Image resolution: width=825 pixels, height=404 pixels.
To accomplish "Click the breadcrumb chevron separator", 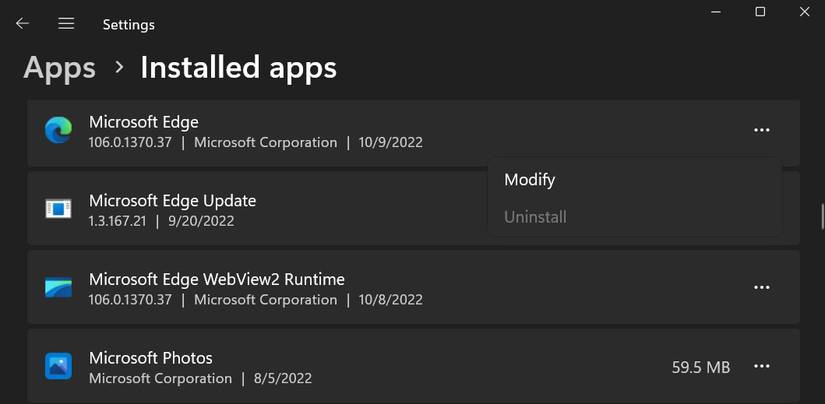I will point(119,68).
